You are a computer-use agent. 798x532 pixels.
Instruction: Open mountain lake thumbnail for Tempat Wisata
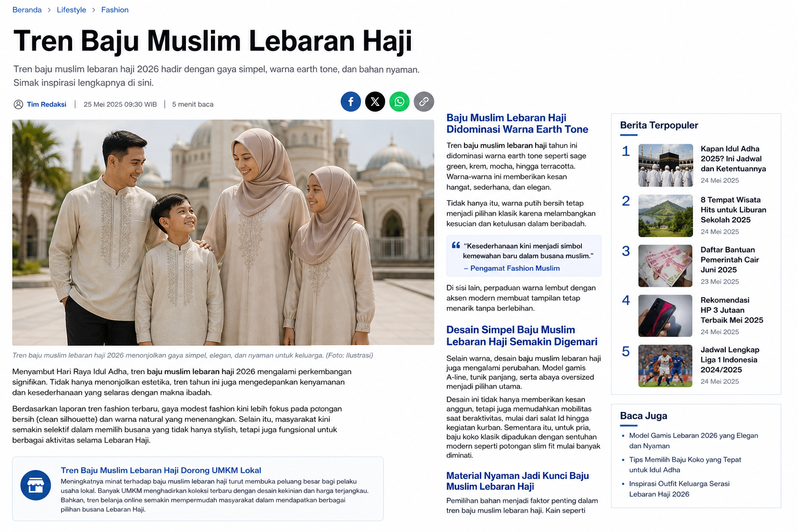point(666,216)
